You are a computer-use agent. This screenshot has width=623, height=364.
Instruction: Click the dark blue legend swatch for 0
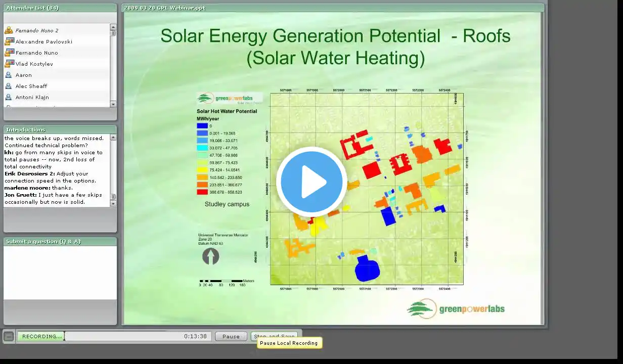pos(202,126)
